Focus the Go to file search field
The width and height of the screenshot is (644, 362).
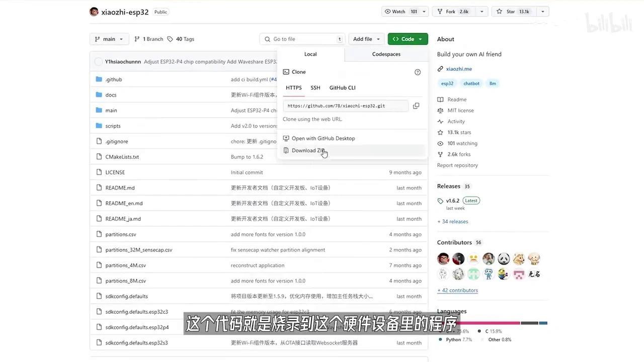click(x=302, y=39)
